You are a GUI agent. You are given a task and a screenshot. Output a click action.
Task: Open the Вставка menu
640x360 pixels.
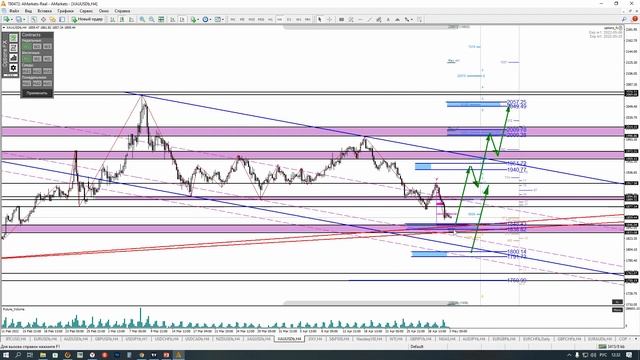tap(44, 11)
